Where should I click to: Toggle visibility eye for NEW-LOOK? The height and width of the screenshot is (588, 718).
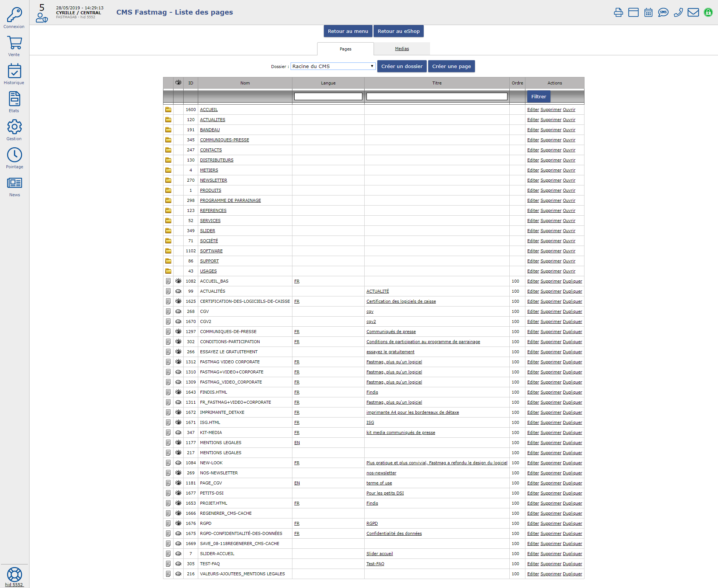(178, 463)
